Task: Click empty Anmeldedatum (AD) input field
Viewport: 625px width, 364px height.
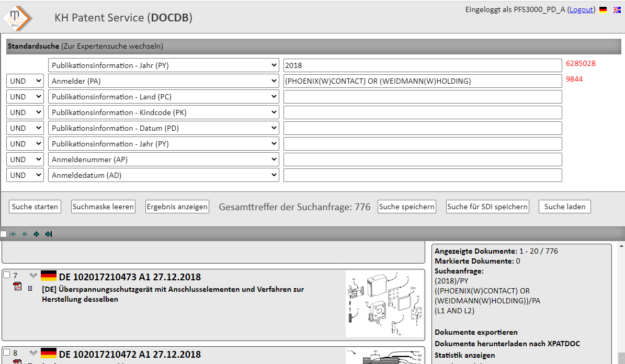Action: tap(423, 175)
